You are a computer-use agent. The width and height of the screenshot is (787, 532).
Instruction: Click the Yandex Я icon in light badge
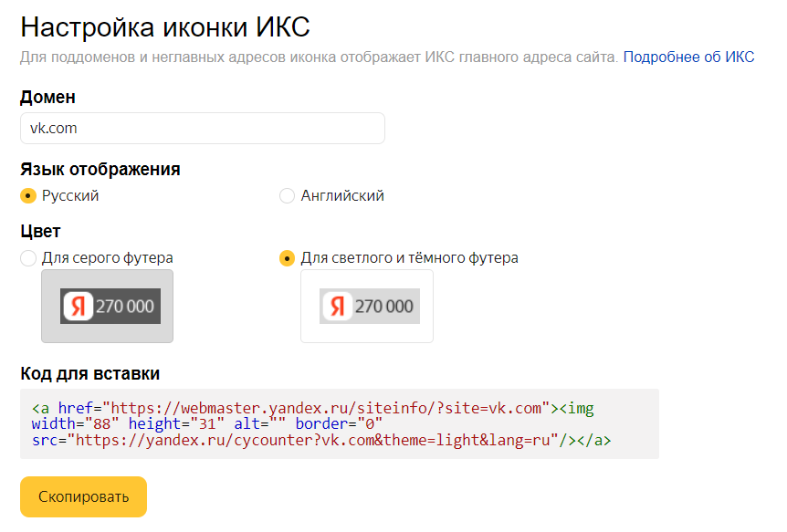click(337, 307)
